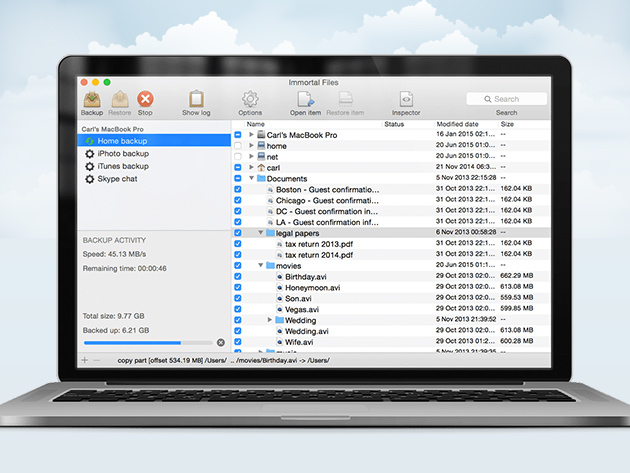This screenshot has width=630, height=473.
Task: Expand the net tree node
Action: [x=252, y=156]
